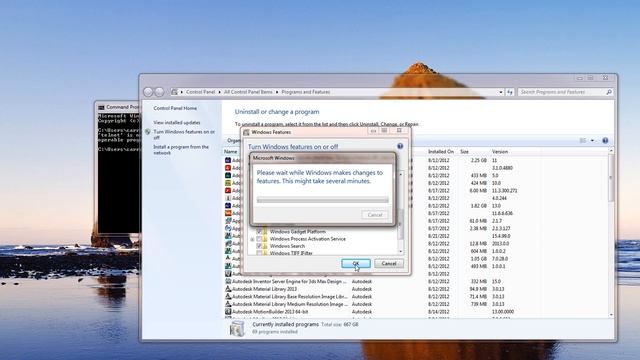Click the Back navigation arrow button
Viewport: 640px width, 360px height.
148,92
